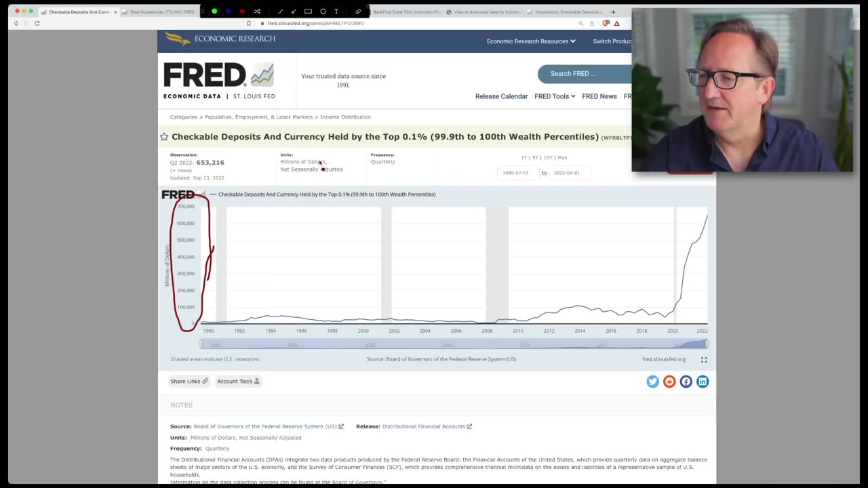Select eraser tool in annotation toolbar
This screenshot has height=488, width=868.
[x=358, y=12]
